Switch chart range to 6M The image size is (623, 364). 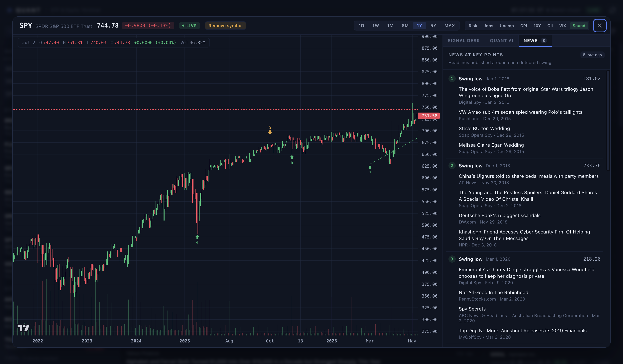405,26
